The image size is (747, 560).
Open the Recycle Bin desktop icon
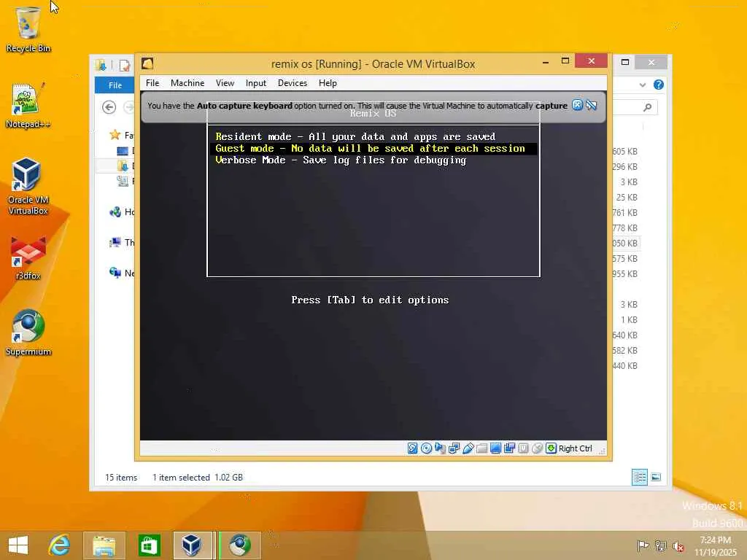(28, 29)
